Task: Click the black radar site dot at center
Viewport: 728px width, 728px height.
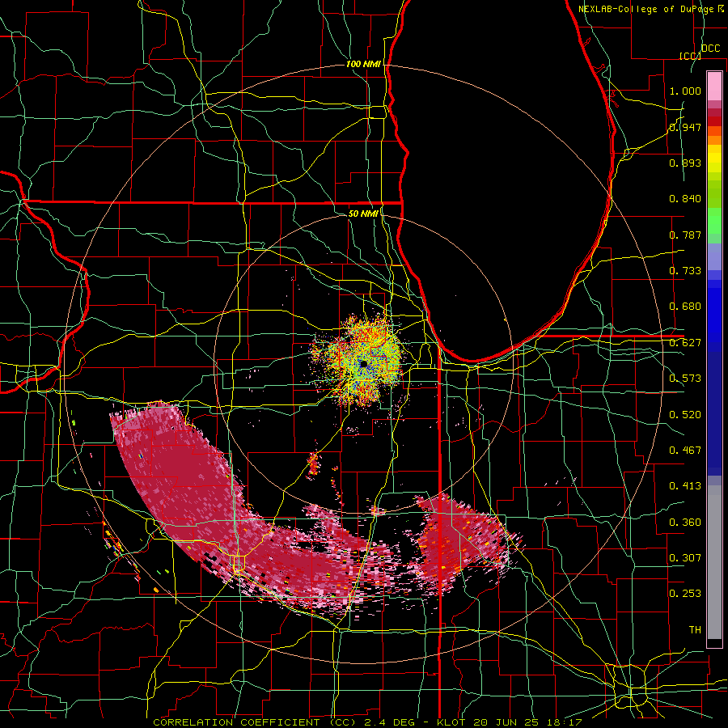Action: click(x=363, y=363)
